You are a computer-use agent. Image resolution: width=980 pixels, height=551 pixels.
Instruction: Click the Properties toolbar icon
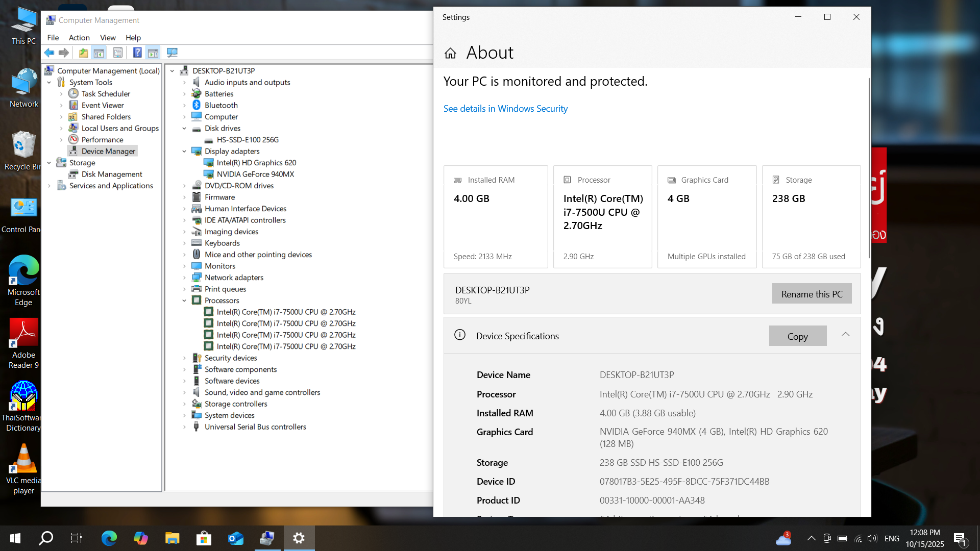(x=118, y=53)
